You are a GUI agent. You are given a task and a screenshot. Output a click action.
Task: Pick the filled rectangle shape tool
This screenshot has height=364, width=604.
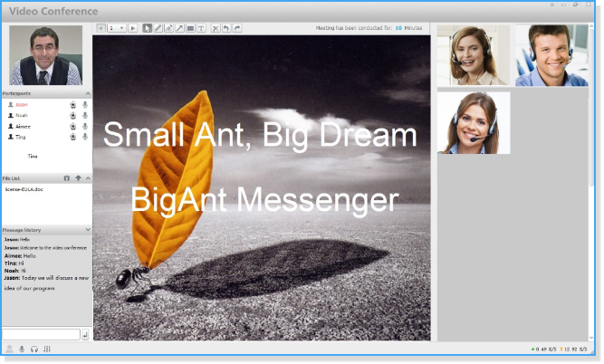point(190,28)
